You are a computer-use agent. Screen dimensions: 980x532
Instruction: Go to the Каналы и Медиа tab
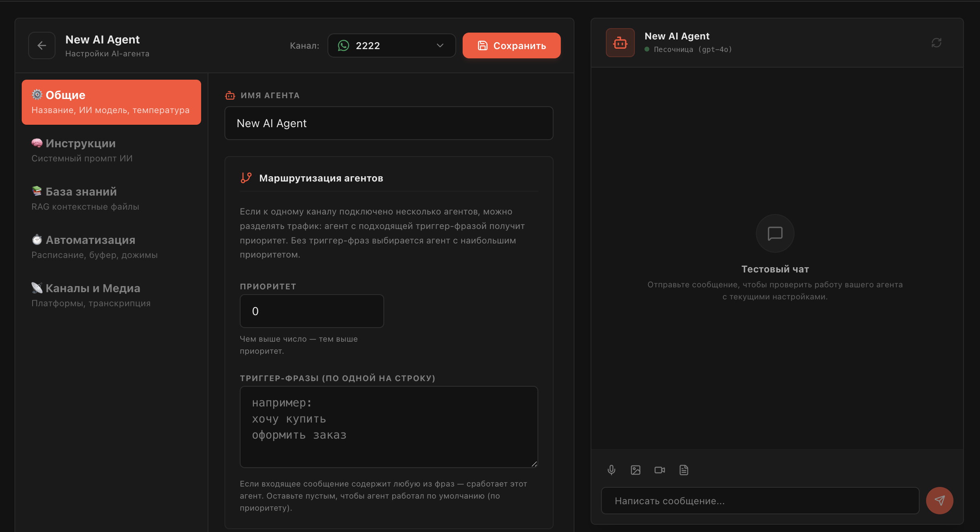[x=111, y=295]
